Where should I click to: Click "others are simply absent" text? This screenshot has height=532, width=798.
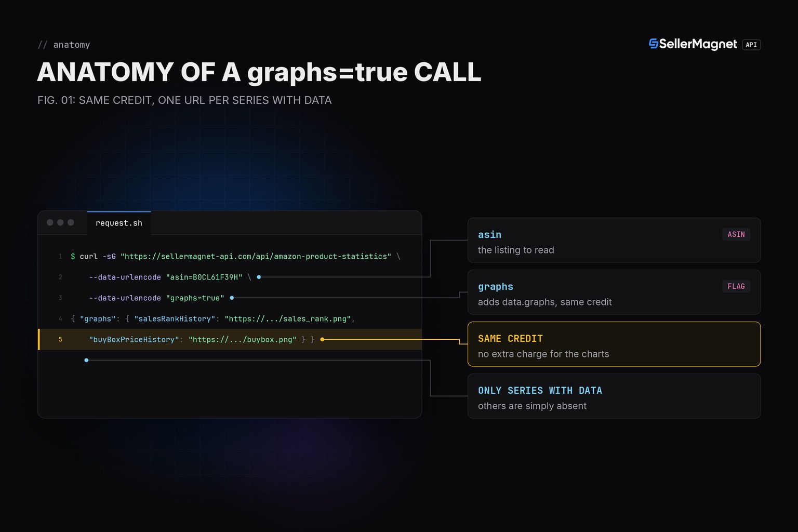pyautogui.click(x=532, y=406)
